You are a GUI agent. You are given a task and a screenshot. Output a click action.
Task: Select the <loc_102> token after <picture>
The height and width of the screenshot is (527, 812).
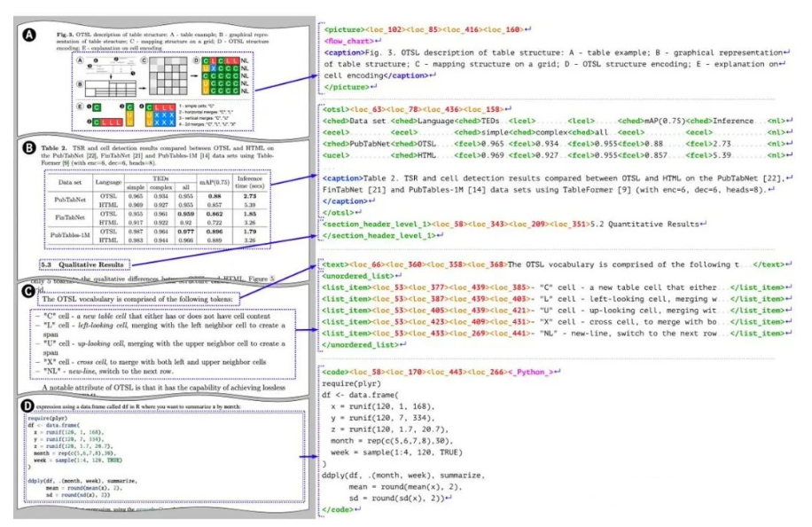click(386, 30)
